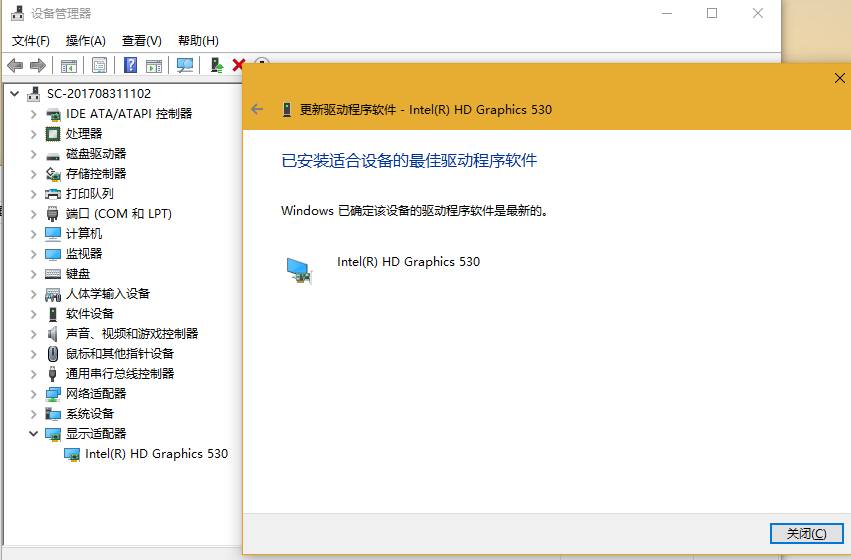The width and height of the screenshot is (851, 560).
Task: Select Intel(R) HD Graphics 530 tree item
Action: (x=156, y=454)
